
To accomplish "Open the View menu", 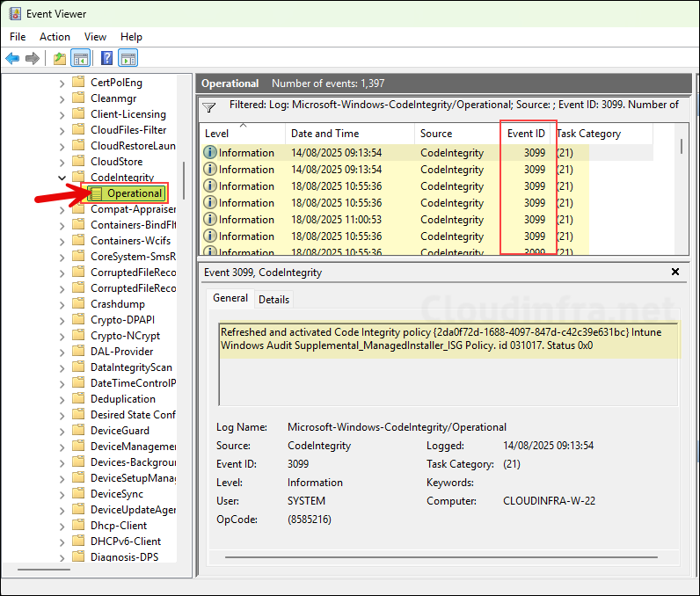I will 95,37.
